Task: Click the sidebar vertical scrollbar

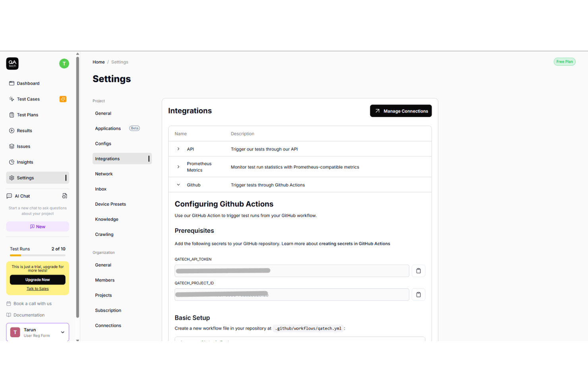Action: pos(77,187)
